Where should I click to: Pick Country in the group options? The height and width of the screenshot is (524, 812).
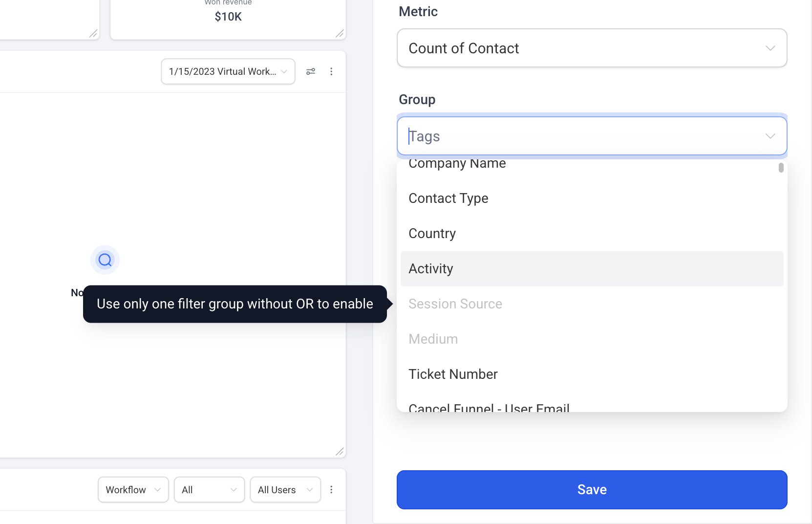tap(592, 234)
